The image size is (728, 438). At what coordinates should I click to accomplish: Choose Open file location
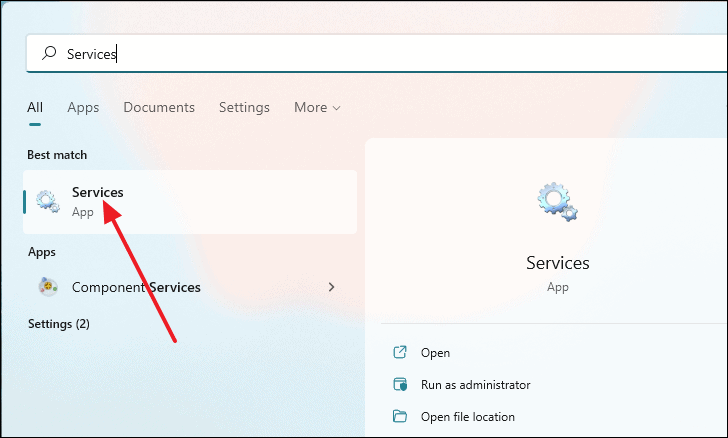[468, 417]
